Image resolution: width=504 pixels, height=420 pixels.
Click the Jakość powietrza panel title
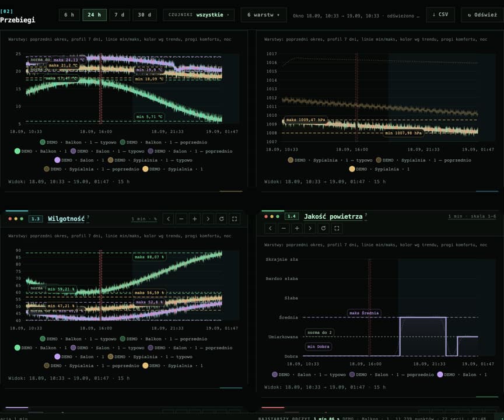tap(333, 216)
